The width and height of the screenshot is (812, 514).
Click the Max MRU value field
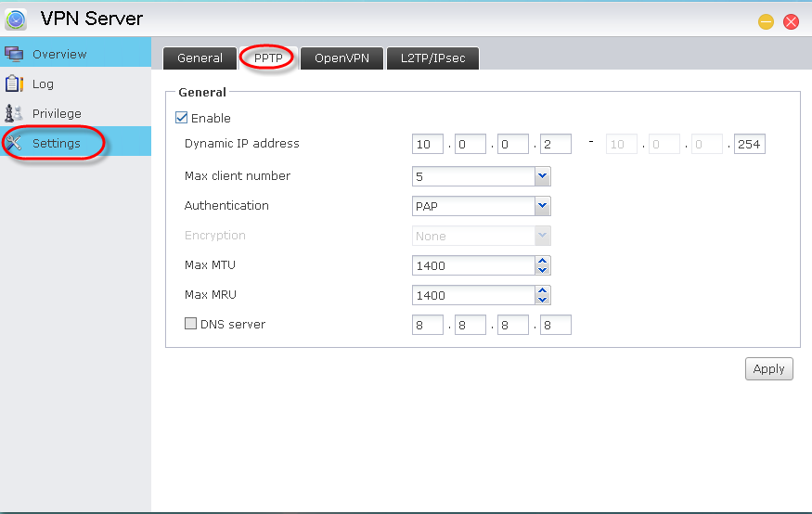[x=474, y=295]
